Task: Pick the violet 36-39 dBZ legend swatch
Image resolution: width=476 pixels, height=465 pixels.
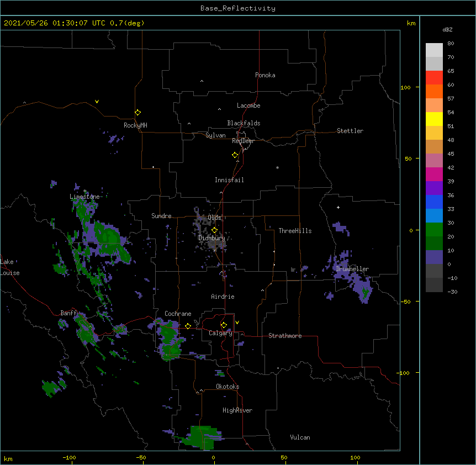Action: pyautogui.click(x=434, y=188)
